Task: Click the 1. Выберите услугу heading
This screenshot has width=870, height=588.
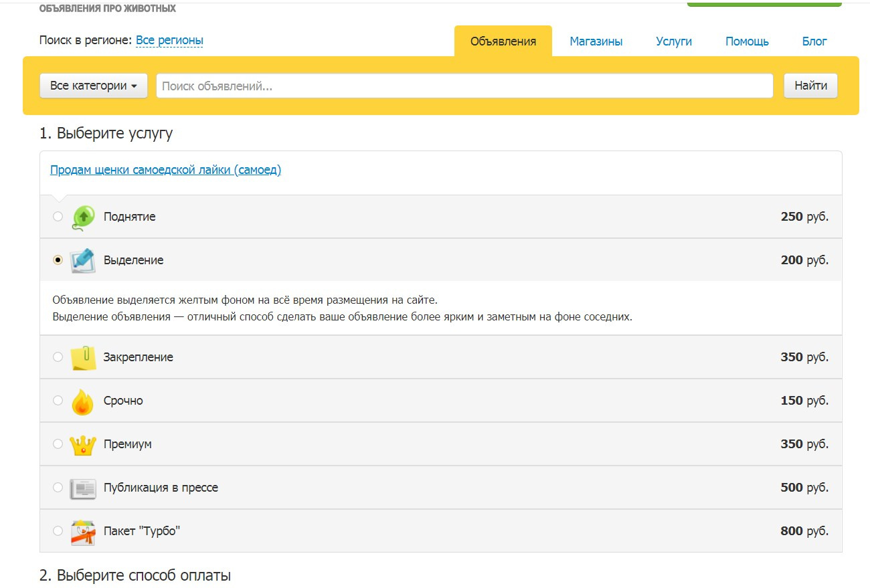Action: (106, 133)
